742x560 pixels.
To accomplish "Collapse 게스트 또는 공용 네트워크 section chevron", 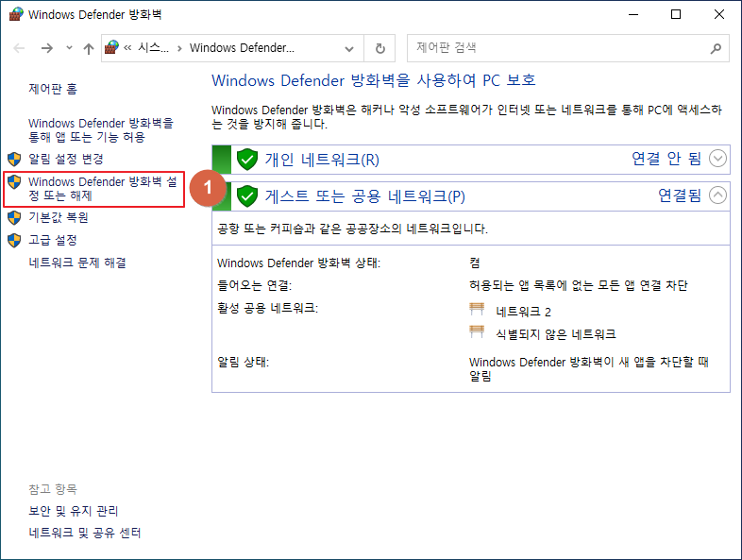I will [717, 195].
